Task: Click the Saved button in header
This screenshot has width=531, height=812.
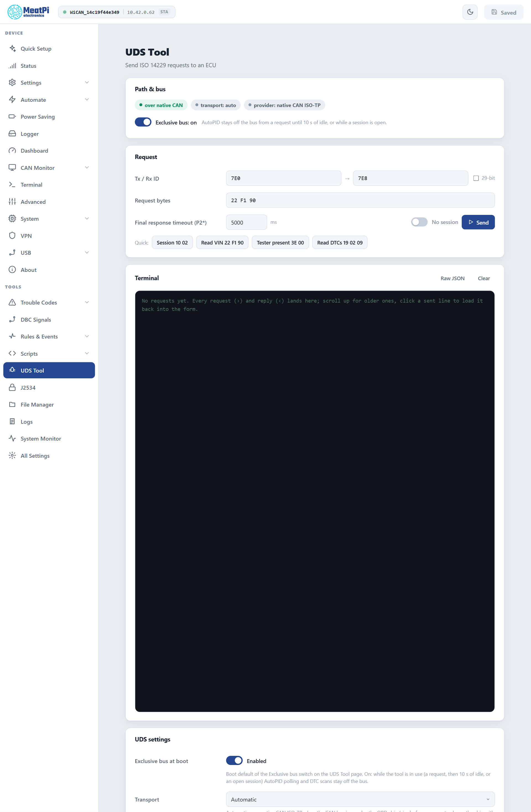Action: point(504,12)
